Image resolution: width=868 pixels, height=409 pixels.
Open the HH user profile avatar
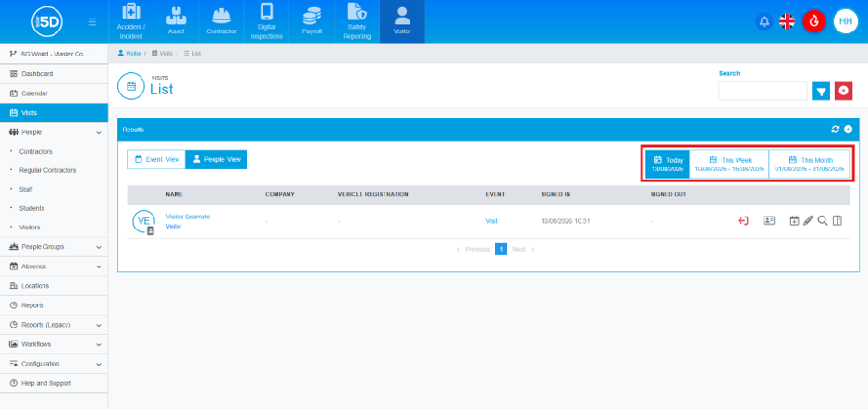point(845,21)
